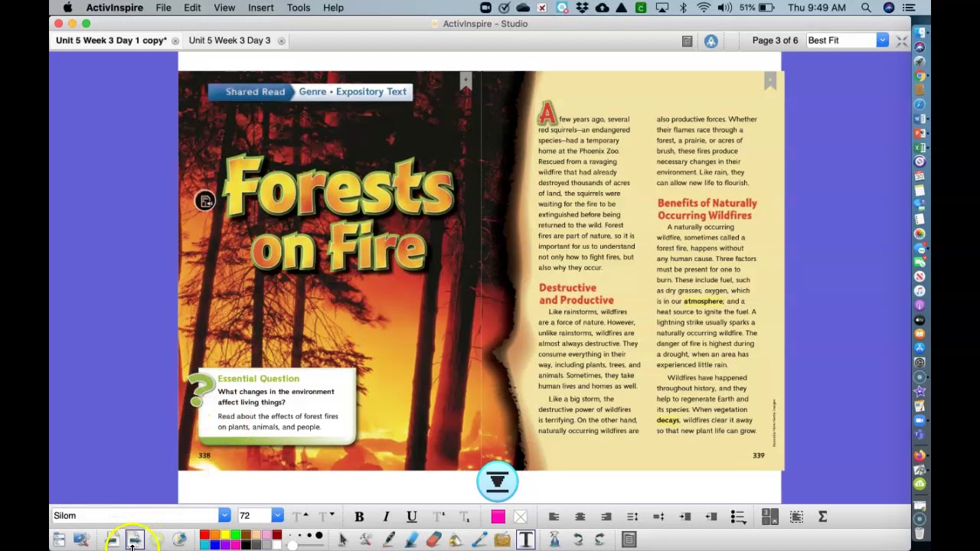Toggle Bold formatting
This screenshot has width=980, height=551.
coord(359,517)
